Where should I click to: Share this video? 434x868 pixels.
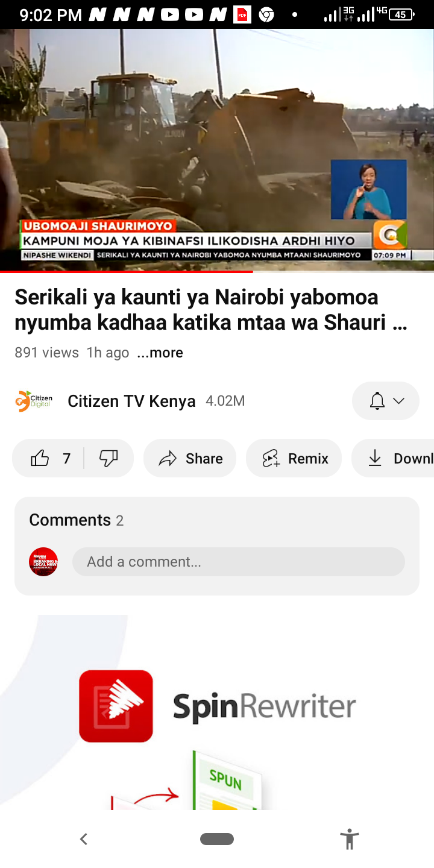[190, 459]
